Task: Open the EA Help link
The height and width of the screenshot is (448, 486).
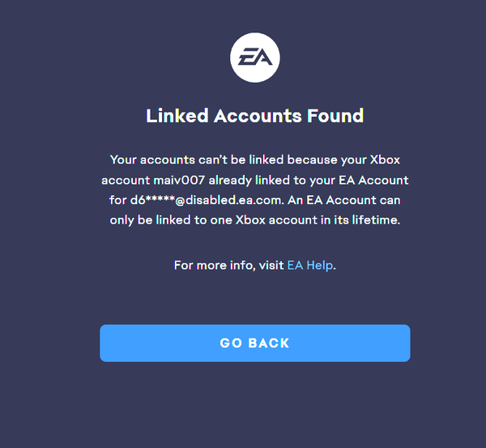Action: click(310, 266)
